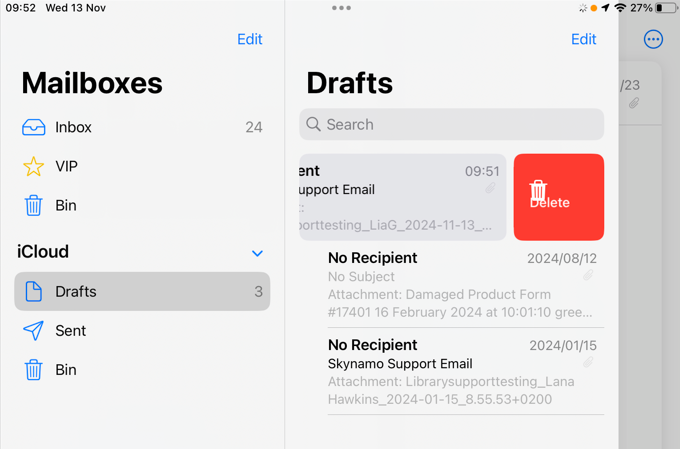Image resolution: width=680 pixels, height=449 pixels.
Task: Tap Edit in the Mailboxes sidebar
Action: pos(249,39)
